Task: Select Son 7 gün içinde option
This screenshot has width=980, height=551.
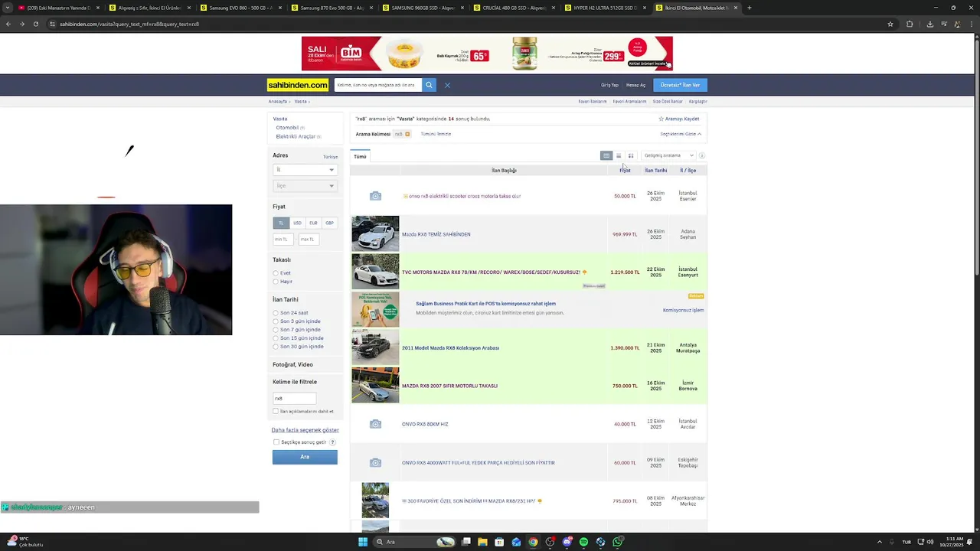Action: [x=276, y=330]
